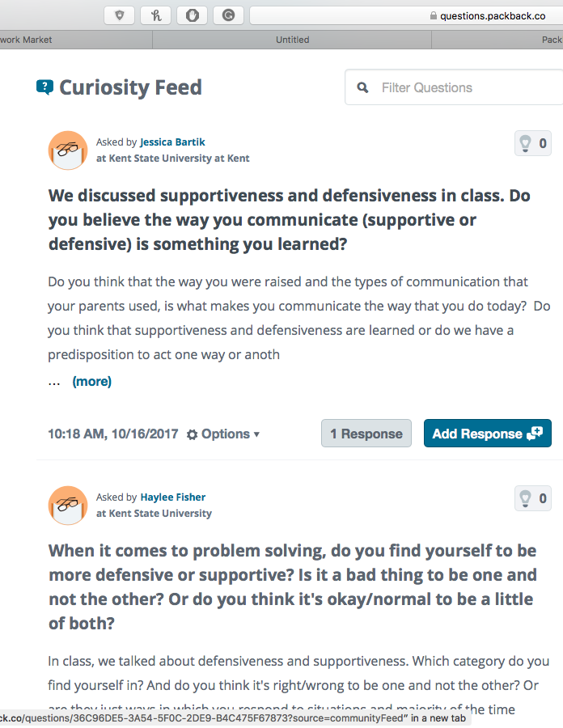Focus the Filter Questions search field
563x728 pixels.
click(454, 87)
